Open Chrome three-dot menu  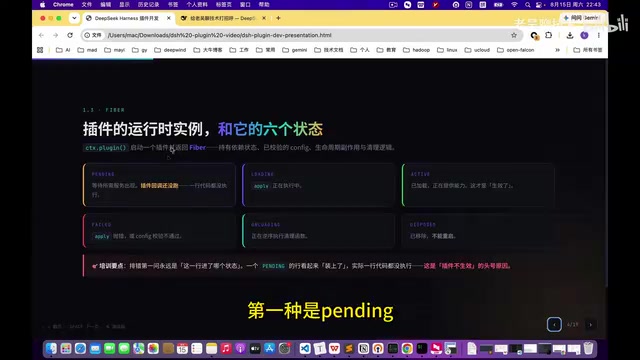point(598,36)
